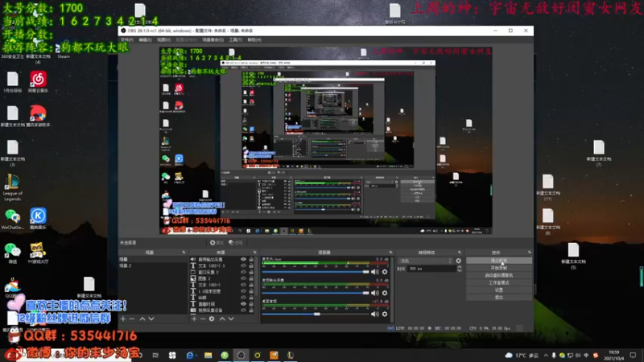Pop out the Sources dock panel
The height and width of the screenshot is (362, 644).
[254, 253]
